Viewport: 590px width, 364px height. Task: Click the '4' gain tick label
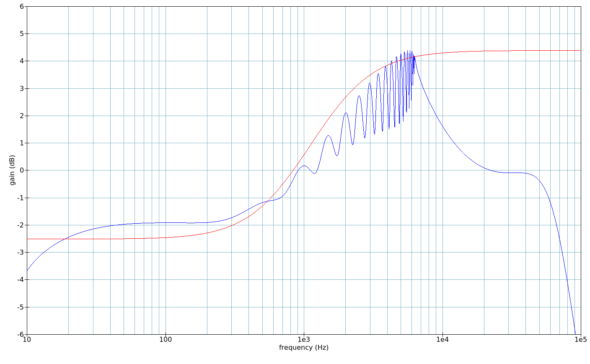tap(21, 61)
